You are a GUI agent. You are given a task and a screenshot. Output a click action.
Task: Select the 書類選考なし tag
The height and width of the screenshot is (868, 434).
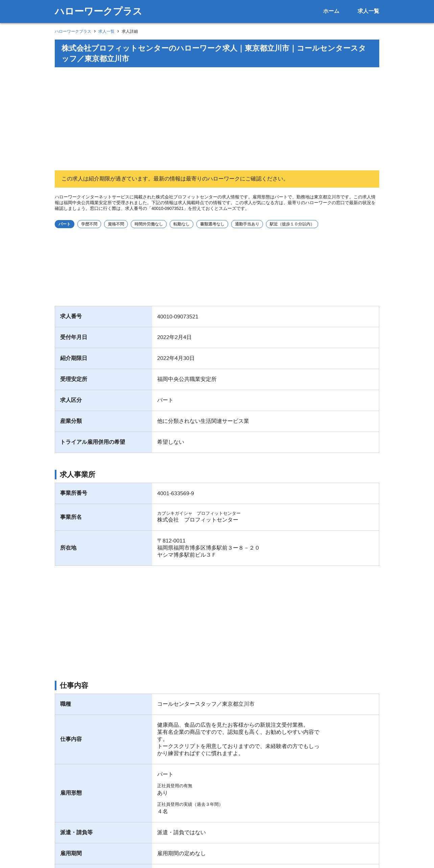coord(212,224)
